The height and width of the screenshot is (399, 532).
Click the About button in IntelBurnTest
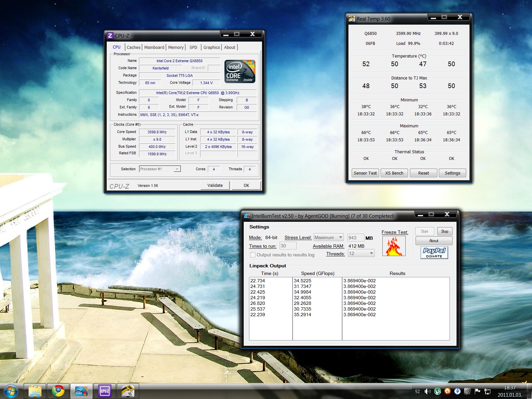(434, 241)
